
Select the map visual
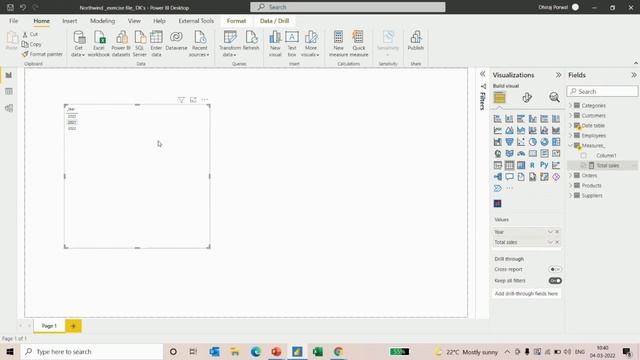coord(498,153)
